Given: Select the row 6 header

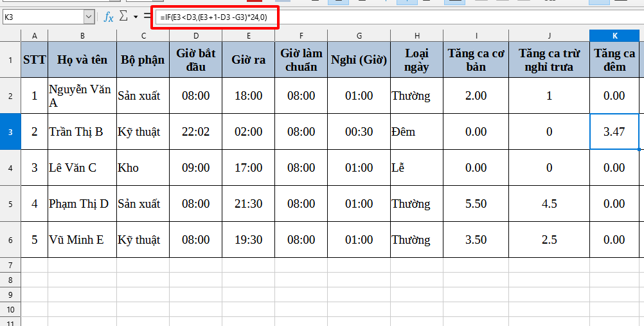Looking at the screenshot, I should tap(10, 240).
